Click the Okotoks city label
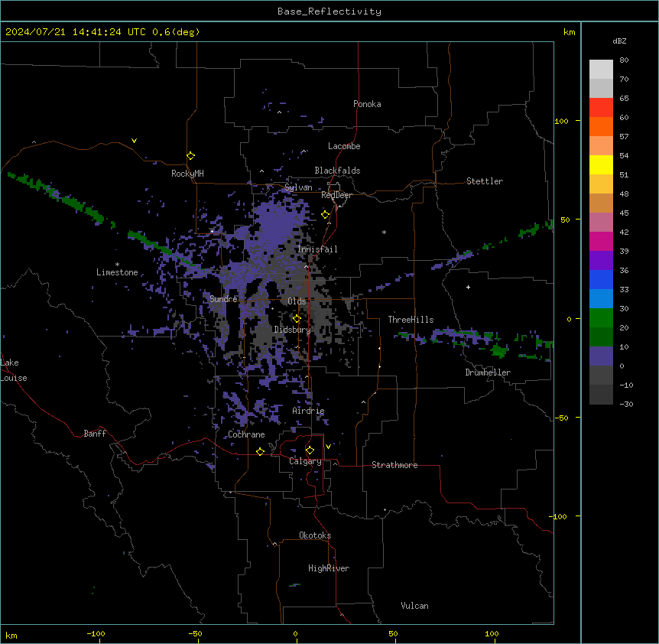Image resolution: width=659 pixels, height=644 pixels. 315,535
